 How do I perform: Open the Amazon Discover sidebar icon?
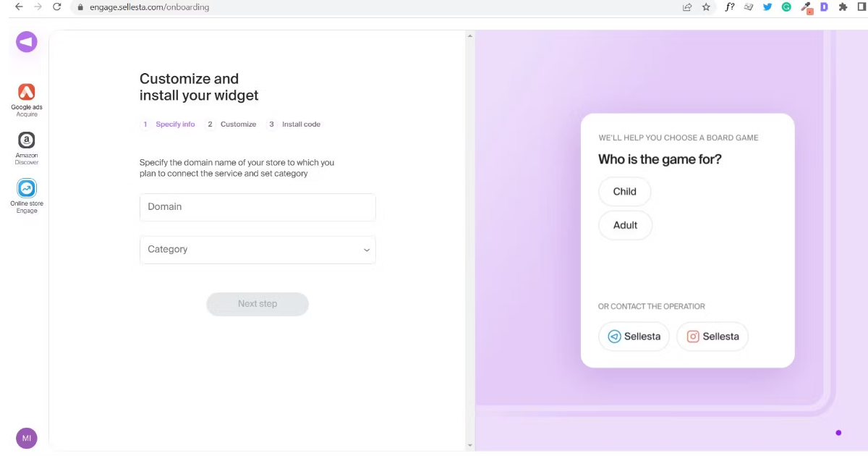point(26,140)
